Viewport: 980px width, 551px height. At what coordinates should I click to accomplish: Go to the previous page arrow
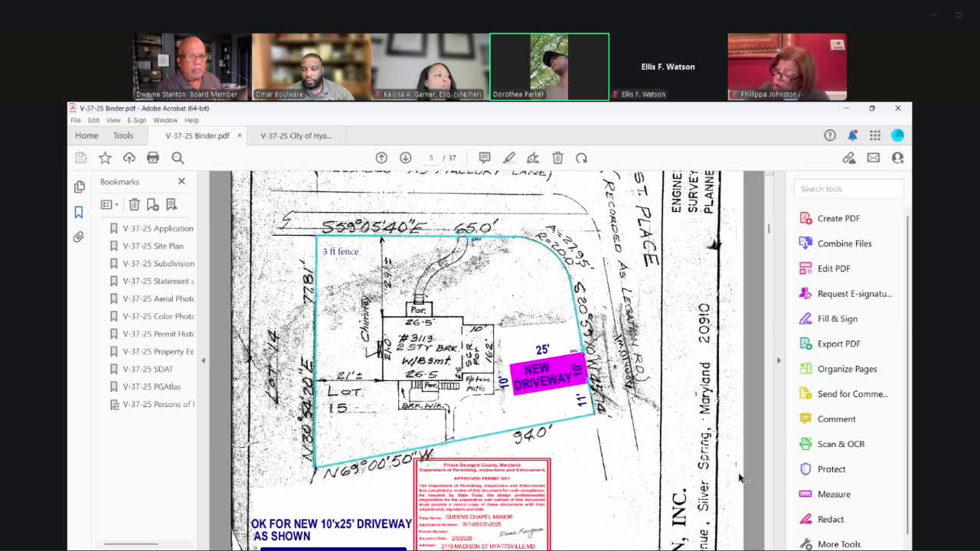[x=381, y=158]
